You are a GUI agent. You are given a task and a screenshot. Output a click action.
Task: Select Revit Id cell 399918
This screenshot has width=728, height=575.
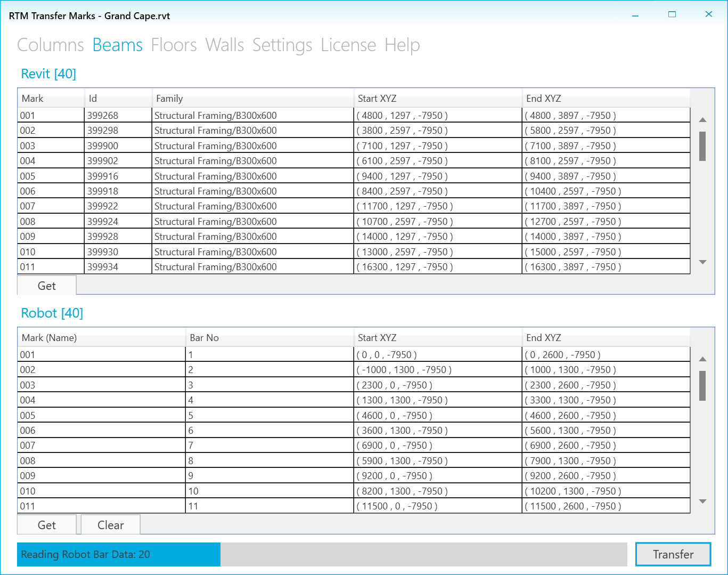pos(118,191)
